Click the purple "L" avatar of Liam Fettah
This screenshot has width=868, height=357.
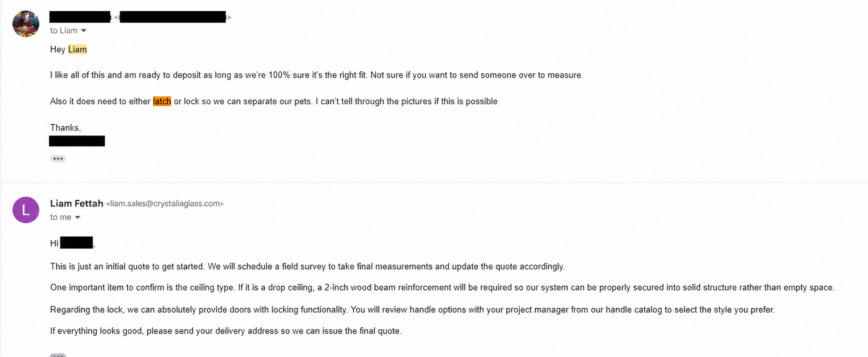tap(26, 210)
